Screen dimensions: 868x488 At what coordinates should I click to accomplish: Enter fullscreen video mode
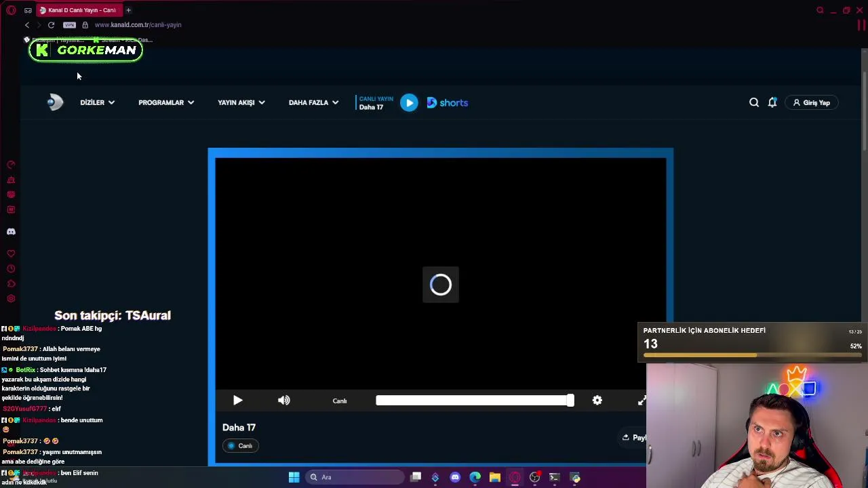tap(642, 401)
